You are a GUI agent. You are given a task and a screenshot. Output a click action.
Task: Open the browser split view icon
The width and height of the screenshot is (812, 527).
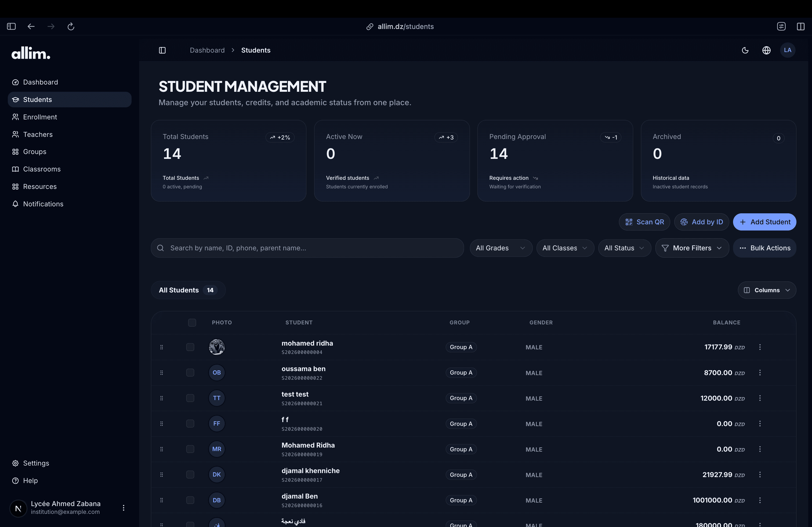point(800,26)
